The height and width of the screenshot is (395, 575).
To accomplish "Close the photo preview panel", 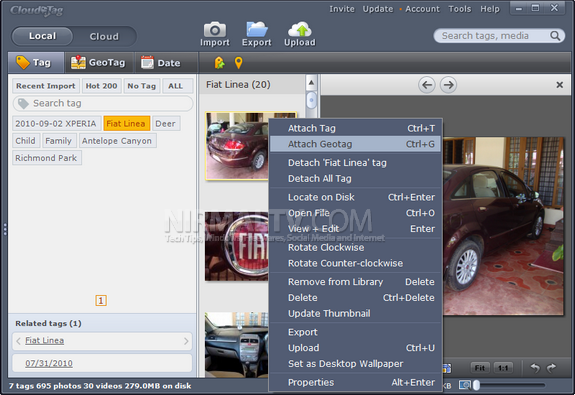I will click(x=560, y=85).
